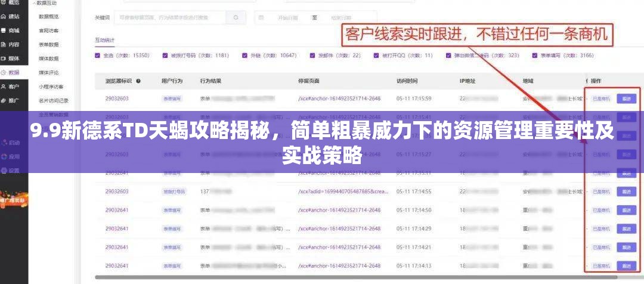Viewport: 644px width, 284px height.
Task: Open 名片访问记录 in the submenu
Action: pyautogui.click(x=54, y=100)
